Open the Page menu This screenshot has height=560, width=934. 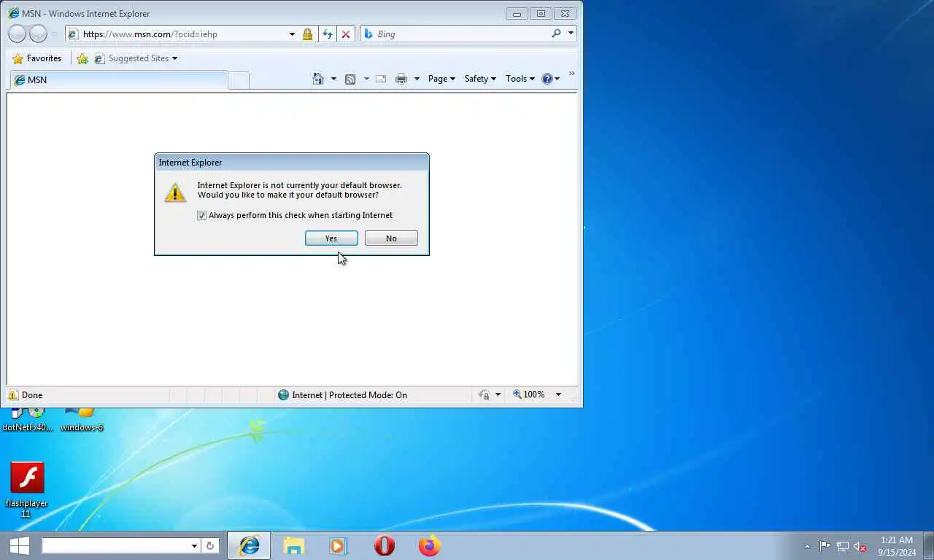(x=441, y=79)
